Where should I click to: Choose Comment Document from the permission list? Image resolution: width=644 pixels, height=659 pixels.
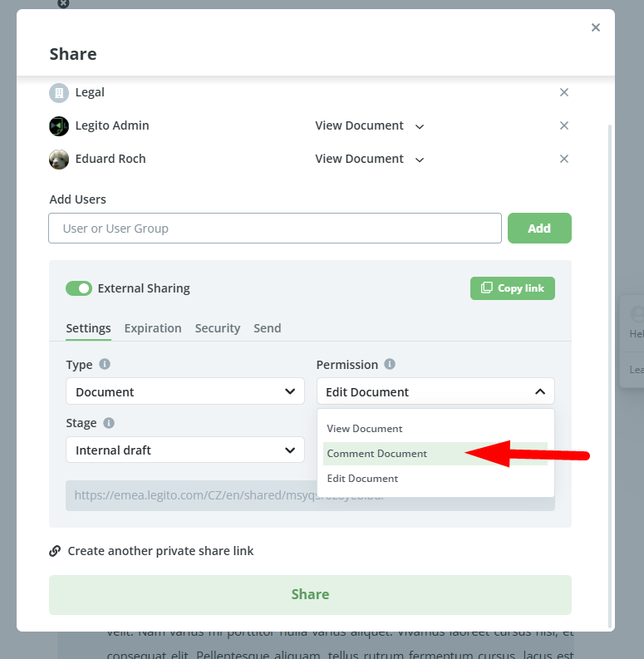pos(377,454)
